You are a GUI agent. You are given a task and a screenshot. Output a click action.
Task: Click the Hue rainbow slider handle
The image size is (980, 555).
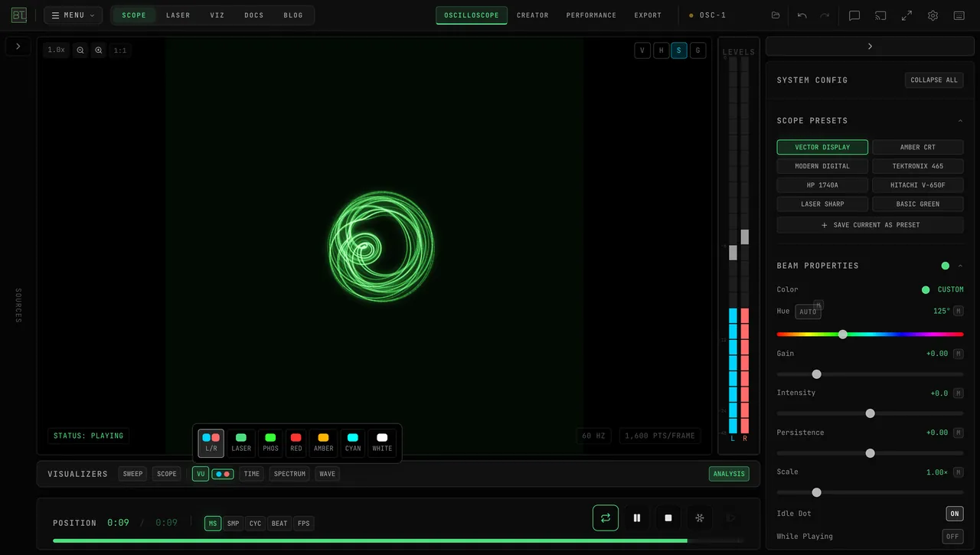pyautogui.click(x=843, y=335)
